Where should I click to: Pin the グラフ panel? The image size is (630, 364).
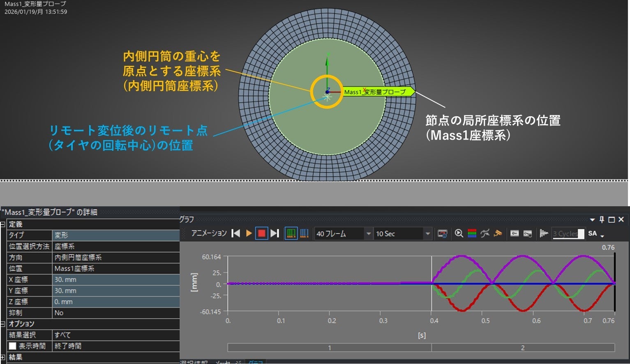click(x=602, y=220)
